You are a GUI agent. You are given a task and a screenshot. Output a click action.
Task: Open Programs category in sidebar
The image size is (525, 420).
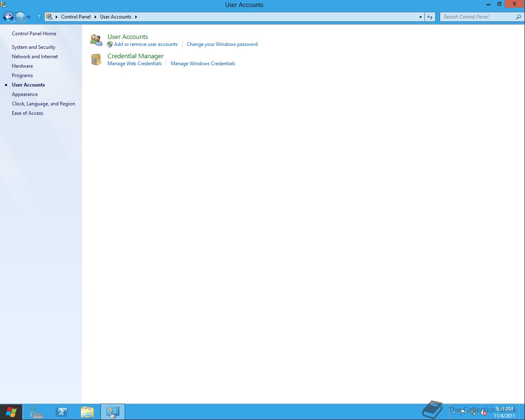[22, 75]
